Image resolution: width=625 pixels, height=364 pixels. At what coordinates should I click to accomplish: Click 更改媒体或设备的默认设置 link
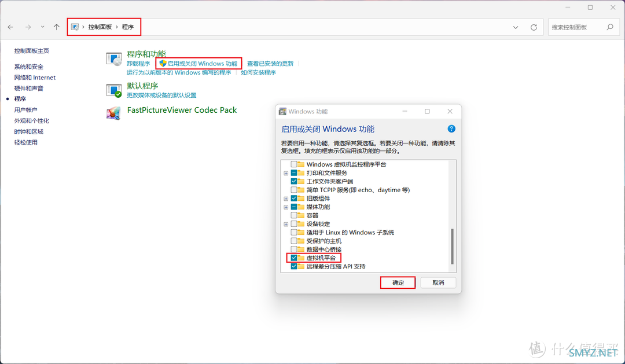161,95
